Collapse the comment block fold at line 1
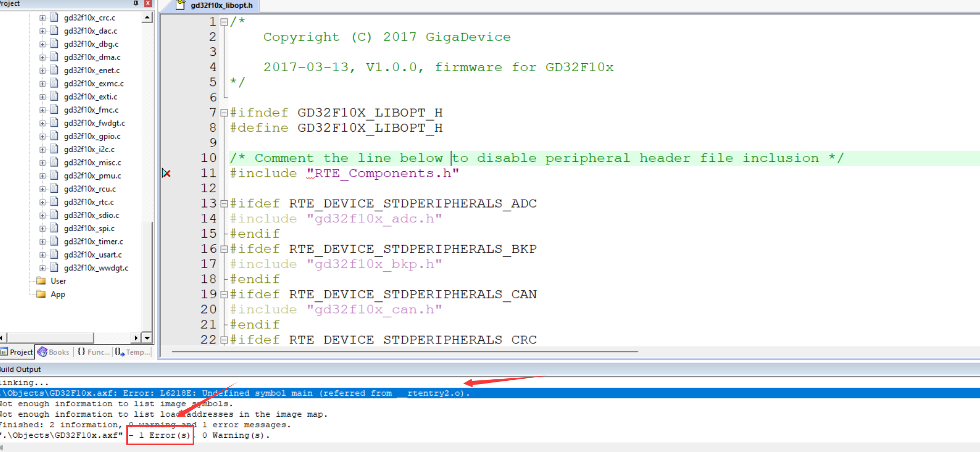This screenshot has width=980, height=452. click(x=224, y=22)
